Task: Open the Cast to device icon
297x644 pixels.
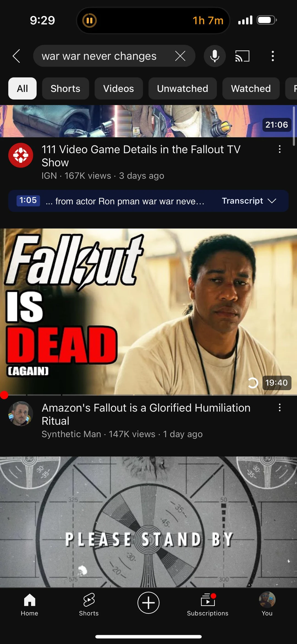Action: pyautogui.click(x=242, y=56)
